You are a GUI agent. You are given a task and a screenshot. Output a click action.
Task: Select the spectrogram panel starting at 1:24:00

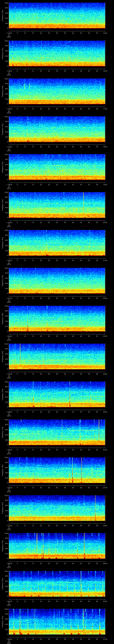click(57, 394)
